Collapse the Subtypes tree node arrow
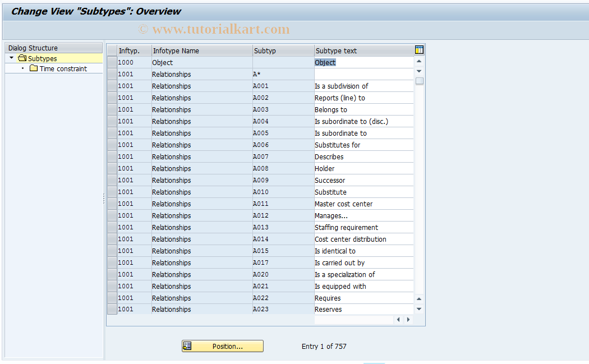Viewport: 589px width, 364px height. point(11,58)
